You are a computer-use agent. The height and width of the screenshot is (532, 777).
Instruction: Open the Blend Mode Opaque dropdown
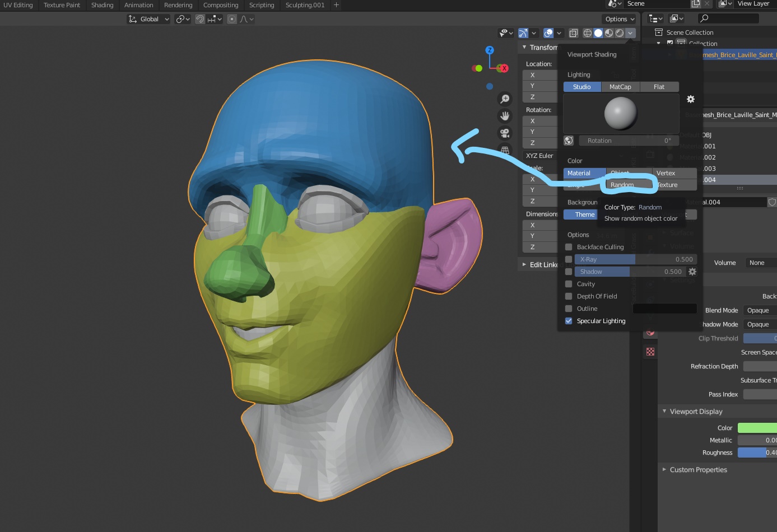pos(760,310)
